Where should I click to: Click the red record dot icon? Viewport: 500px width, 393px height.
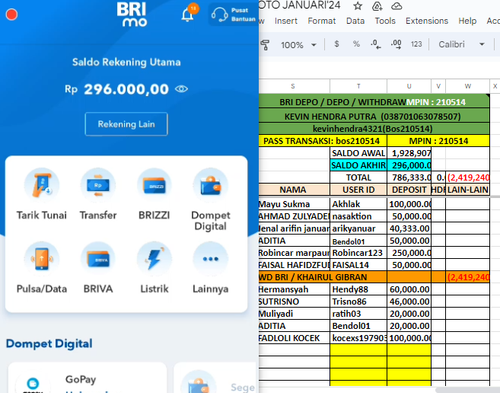(x=12, y=15)
